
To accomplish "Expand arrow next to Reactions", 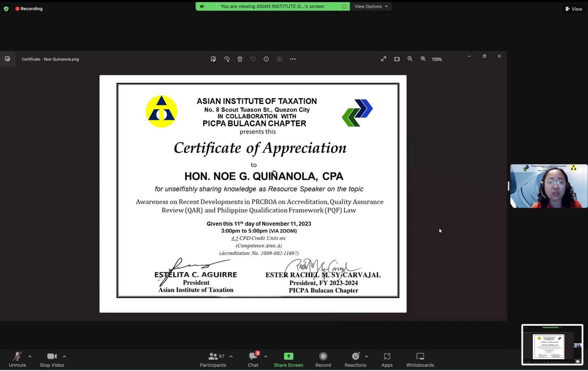I will coord(366,356).
